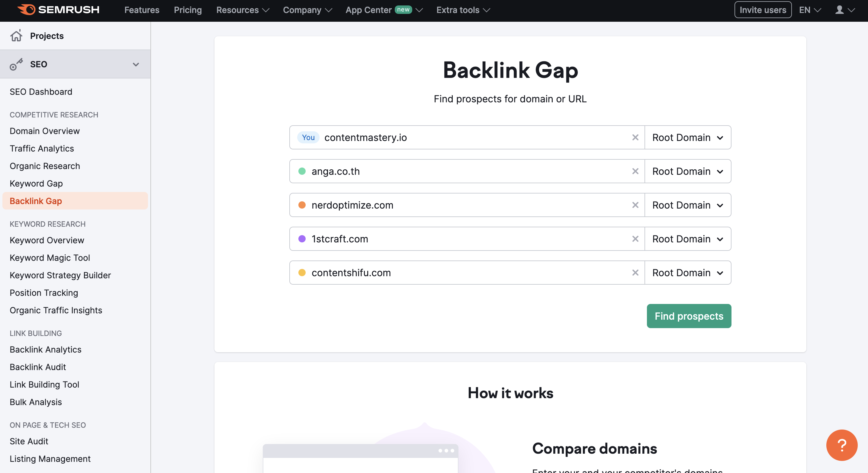Open Domain Overview
Screen dimensions: 868x473
click(44, 131)
